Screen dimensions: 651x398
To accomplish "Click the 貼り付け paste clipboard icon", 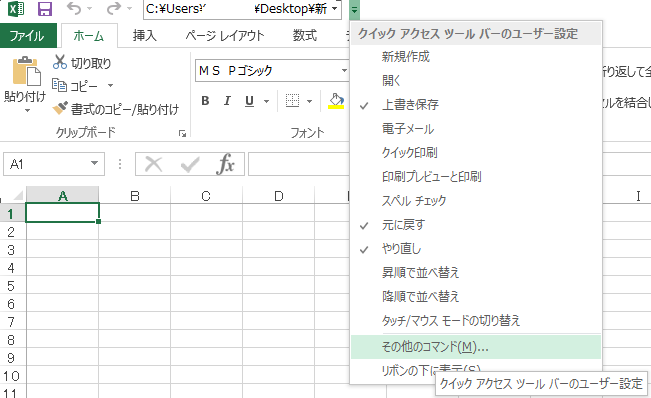I will coord(26,71).
